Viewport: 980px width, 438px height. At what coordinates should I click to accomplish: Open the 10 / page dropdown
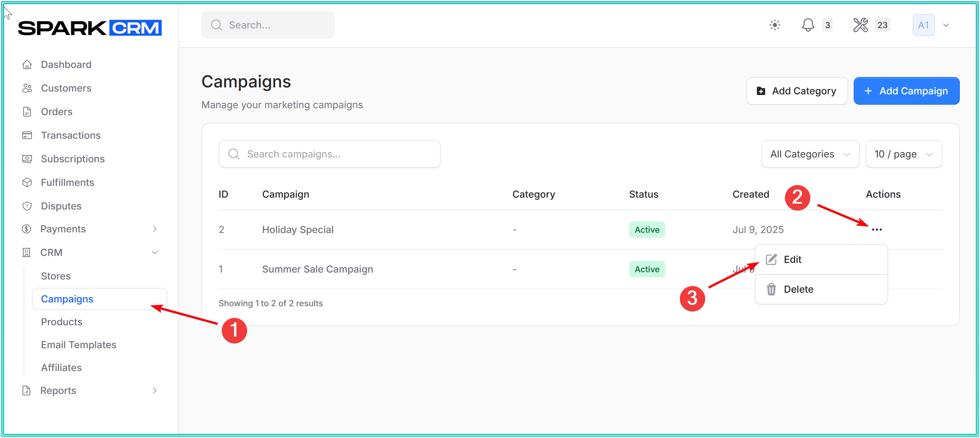(x=903, y=154)
